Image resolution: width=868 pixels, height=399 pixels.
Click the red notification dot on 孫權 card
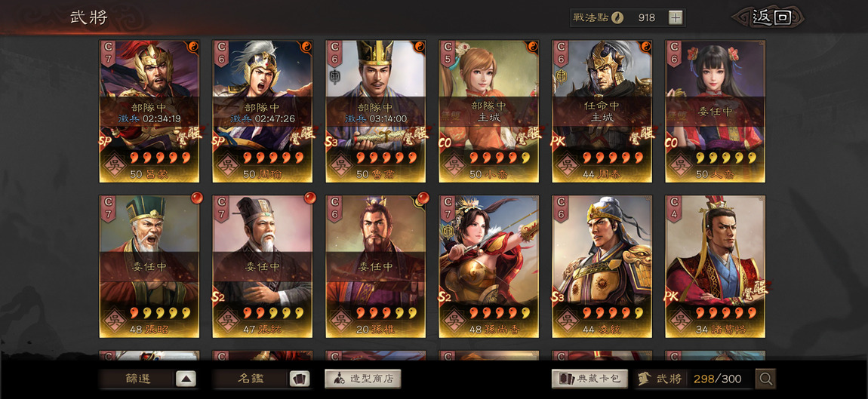coord(423,198)
